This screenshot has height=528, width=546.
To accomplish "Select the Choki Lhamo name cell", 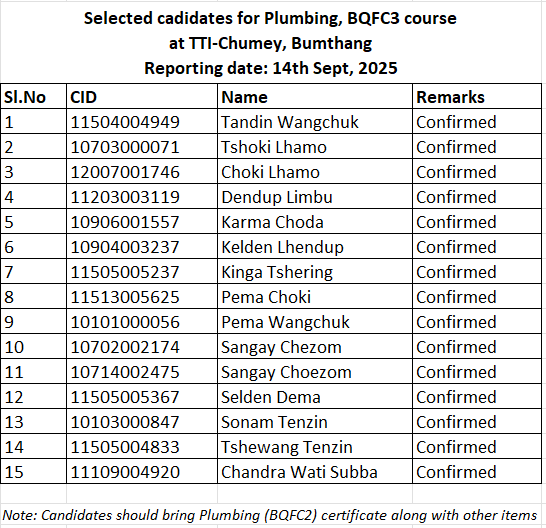I will 315,172.
